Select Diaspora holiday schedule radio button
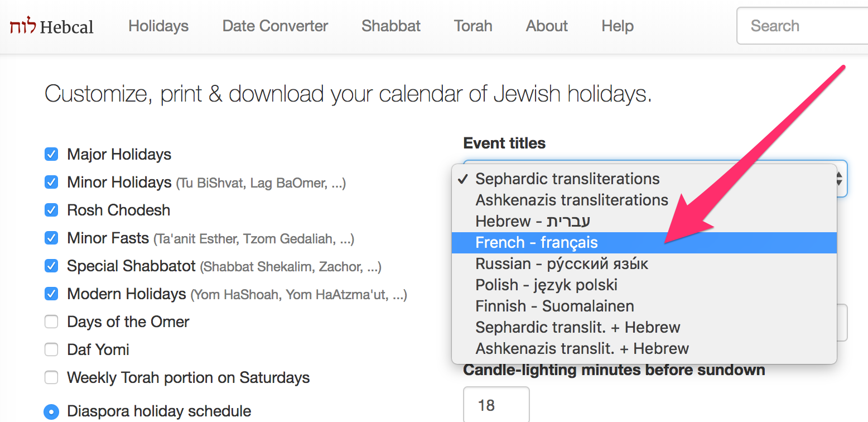 click(x=51, y=411)
